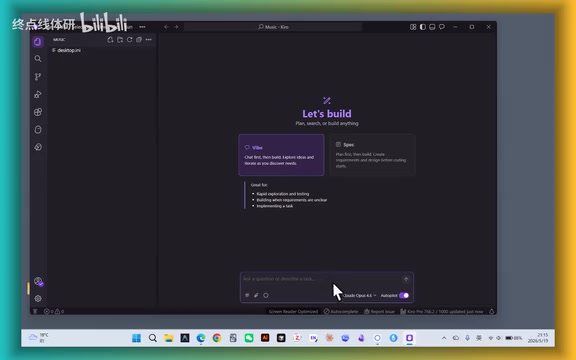Open the Manage gear icon
576x360 pixels.
point(37,299)
